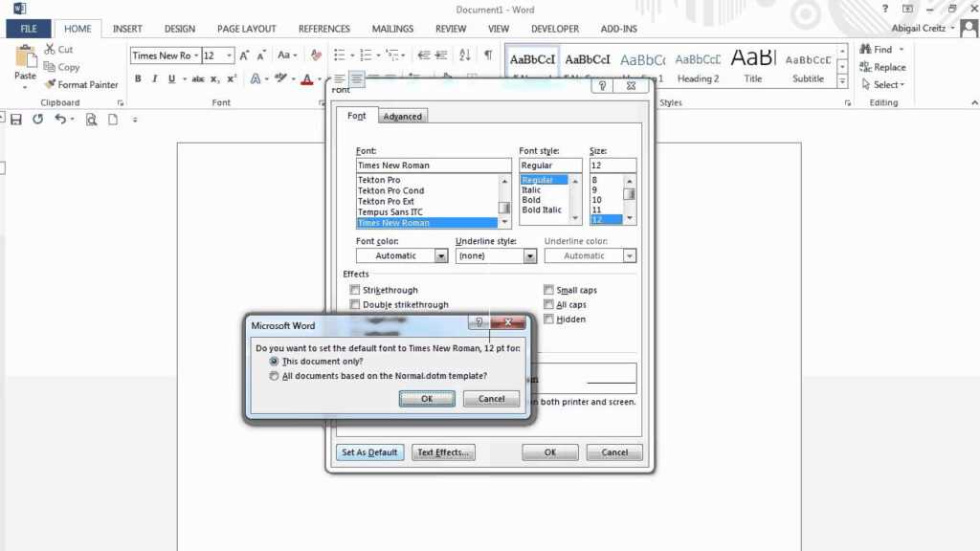Open the Underline style dropdown
Image resolution: width=980 pixels, height=551 pixels.
pos(527,255)
